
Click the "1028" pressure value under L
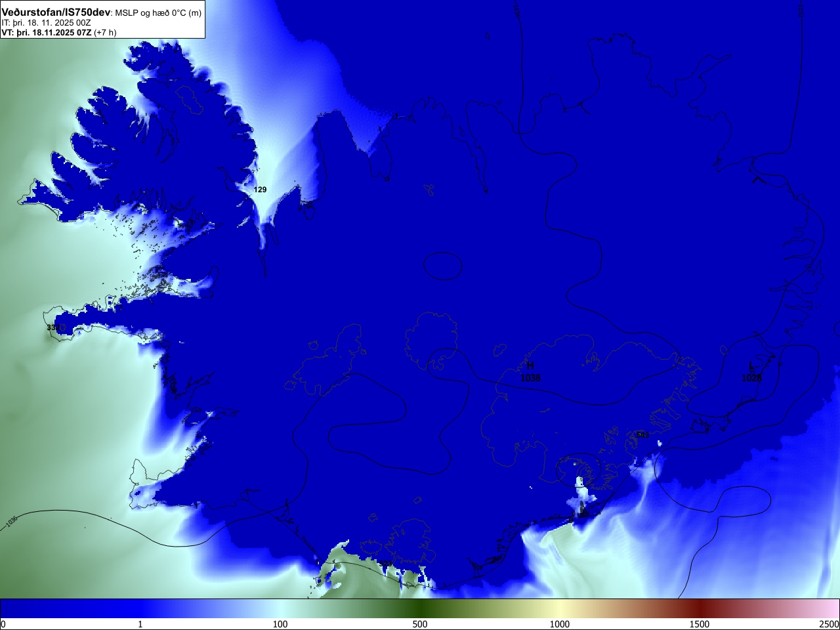(752, 378)
